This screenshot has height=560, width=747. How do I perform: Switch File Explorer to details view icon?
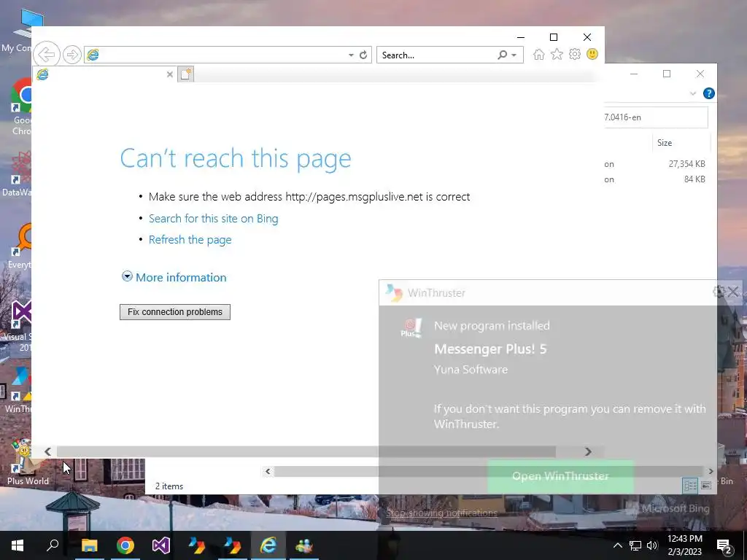690,485
